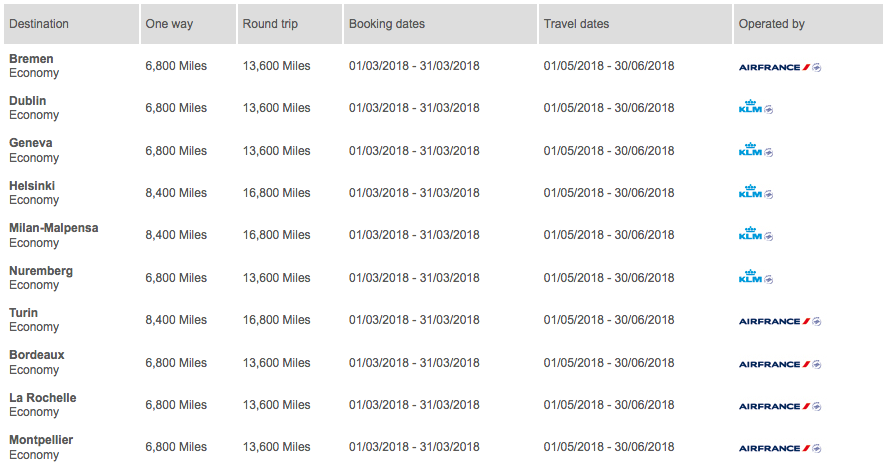
Task: Click the Travel dates column header
Action: point(576,24)
